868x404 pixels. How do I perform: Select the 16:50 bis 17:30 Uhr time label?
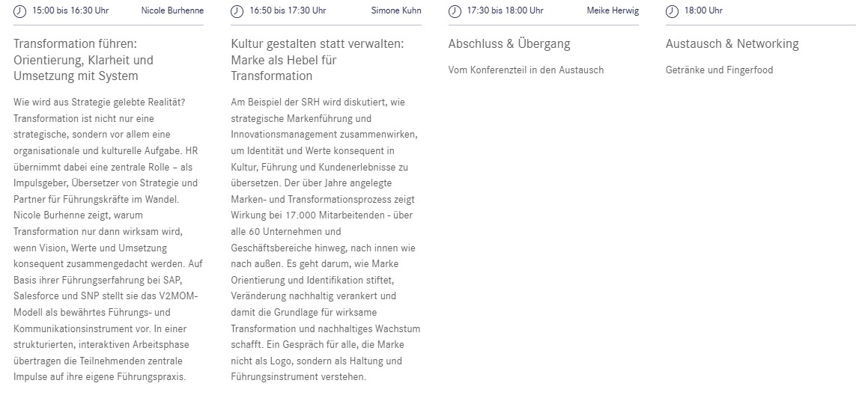coord(288,10)
